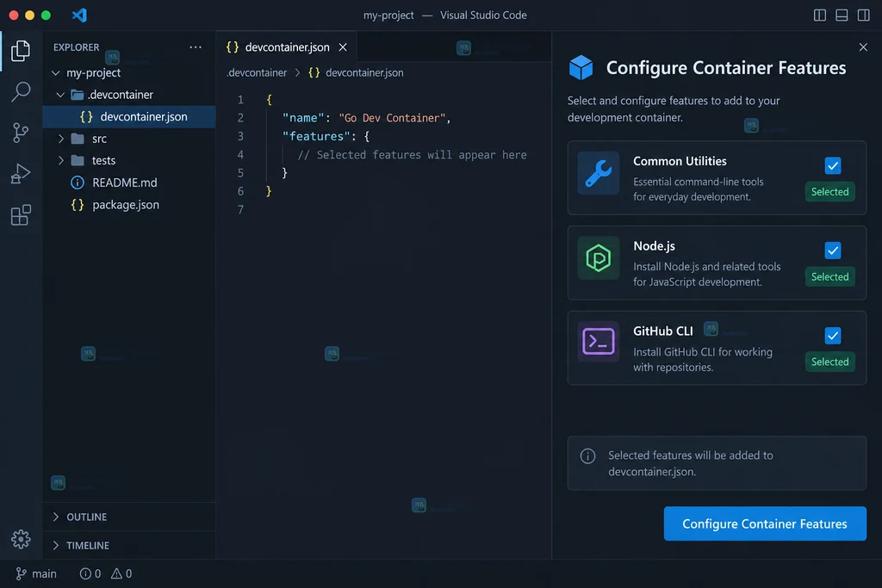Click .devcontainer breadcrumb segment
This screenshot has height=588, width=882.
point(257,72)
